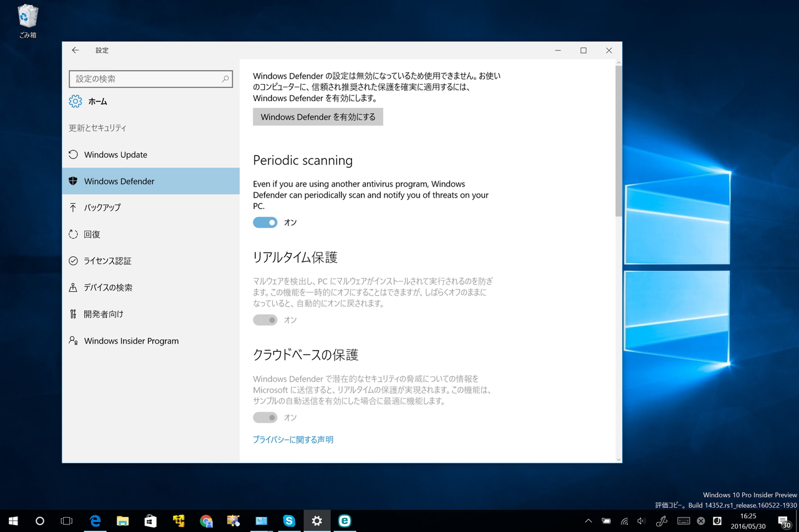Screen dimensions: 799x532
Task: Select Windows Defender in the sidebar
Action: (151, 181)
